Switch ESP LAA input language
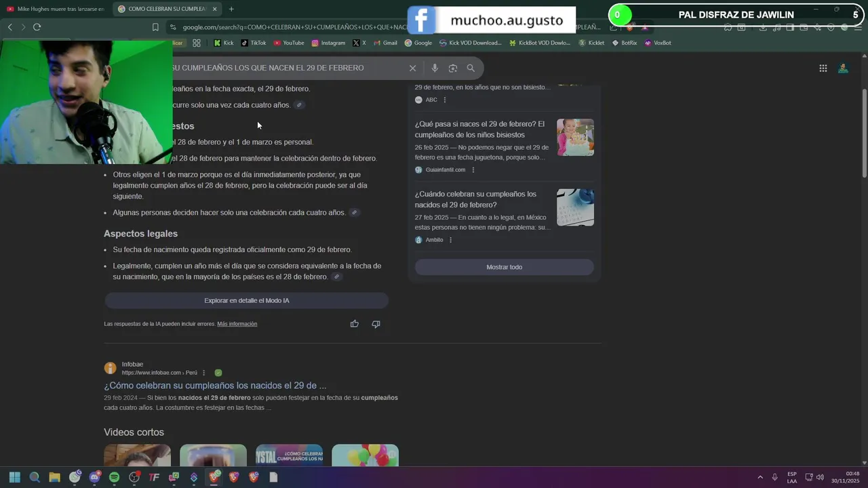Image resolution: width=868 pixels, height=488 pixels. [x=792, y=477]
